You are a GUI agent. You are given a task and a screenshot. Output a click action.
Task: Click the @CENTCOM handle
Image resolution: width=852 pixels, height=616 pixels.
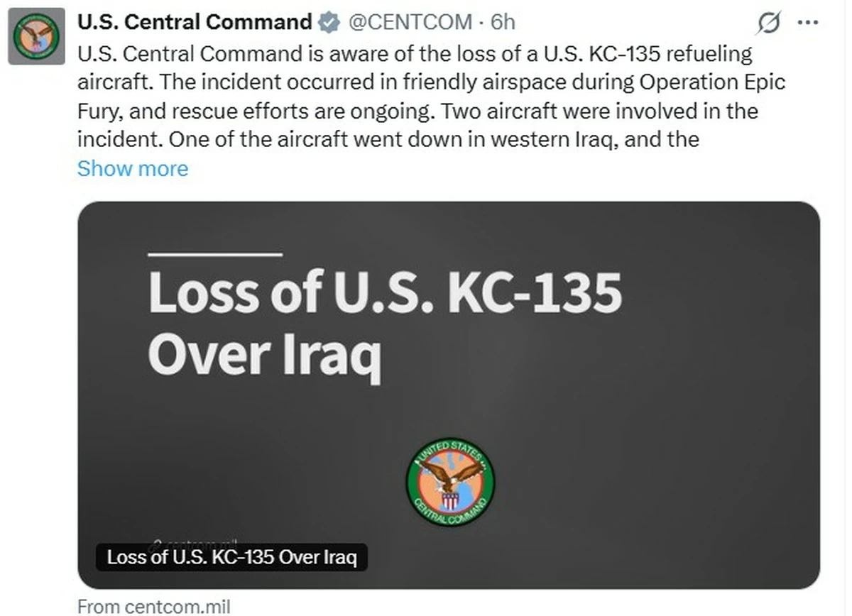410,23
